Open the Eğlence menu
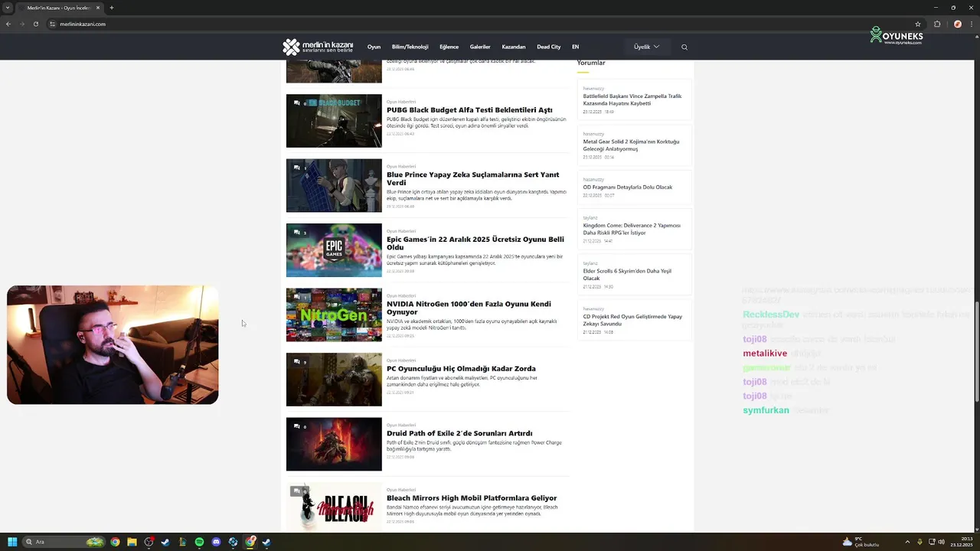Viewport: 980px width, 551px height. (449, 47)
